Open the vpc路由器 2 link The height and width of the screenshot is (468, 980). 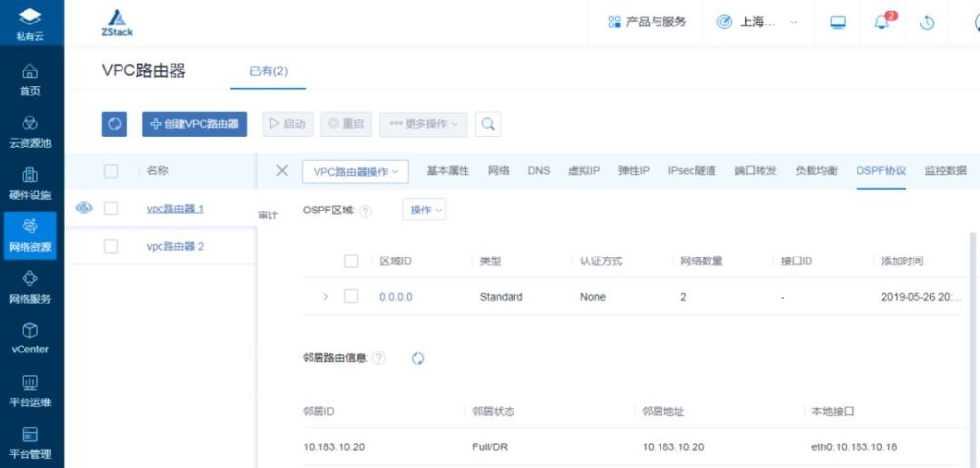pyautogui.click(x=175, y=246)
